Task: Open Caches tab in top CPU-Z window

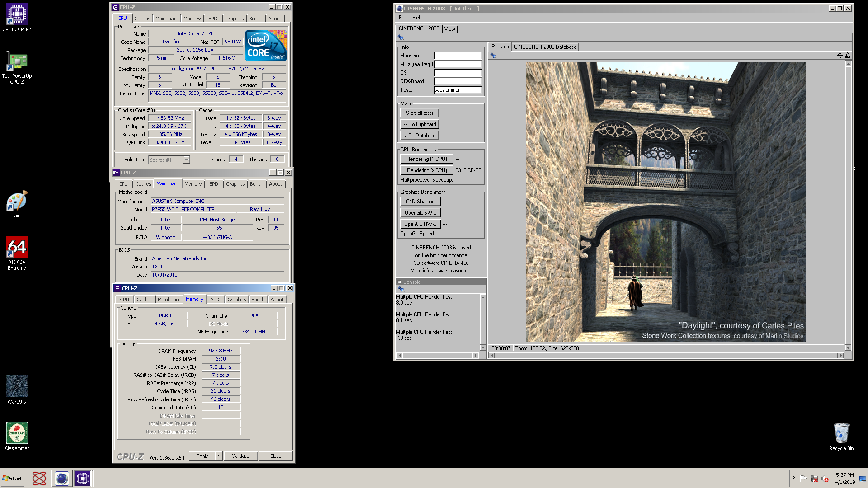Action: point(142,19)
